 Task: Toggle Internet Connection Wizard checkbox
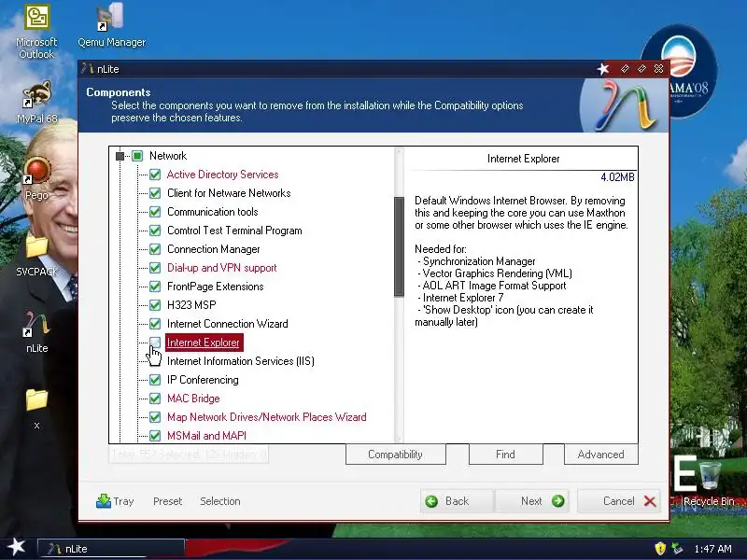(x=155, y=324)
